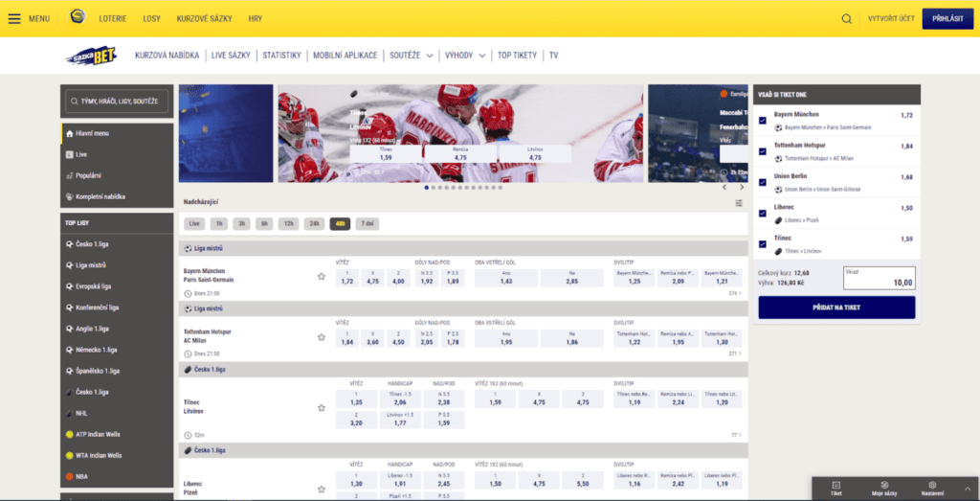Open filter settings icon in Nadcházející bar

tap(739, 203)
